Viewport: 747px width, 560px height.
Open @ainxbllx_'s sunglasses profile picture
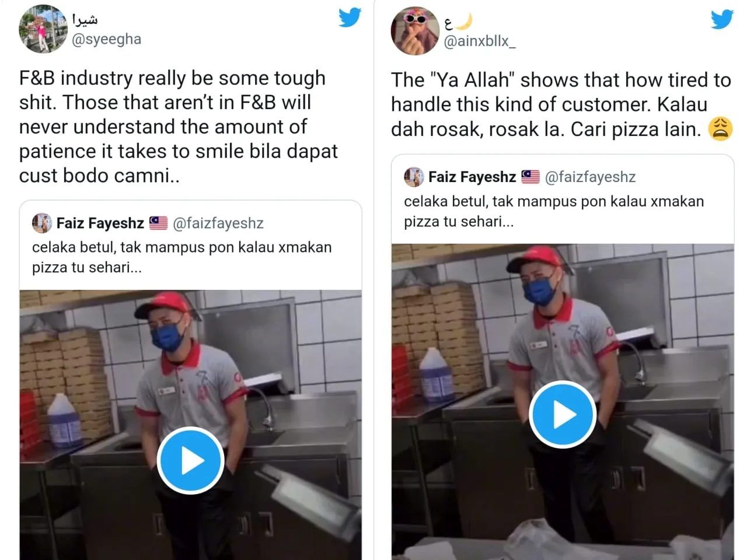(x=414, y=31)
